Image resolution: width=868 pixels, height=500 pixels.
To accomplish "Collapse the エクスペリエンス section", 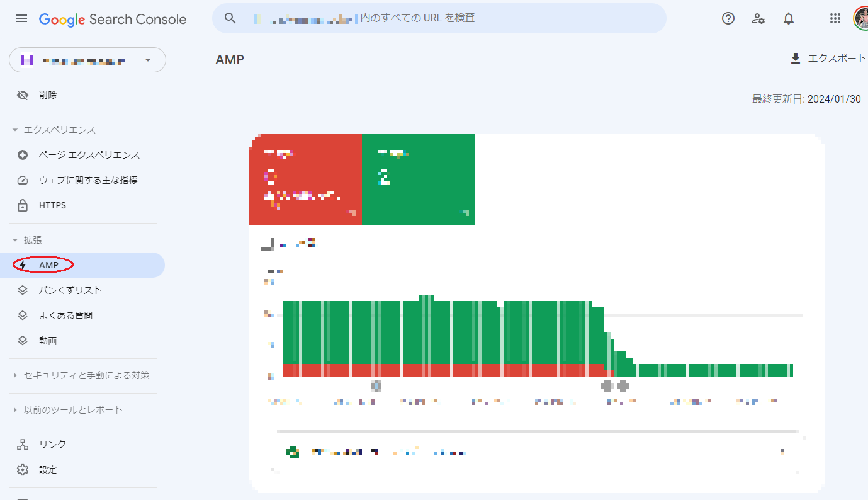I will [14, 129].
